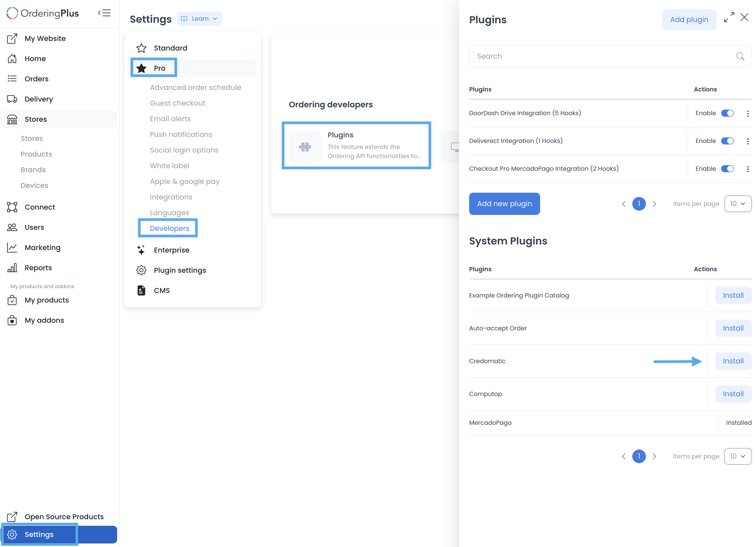This screenshot has width=756, height=547.
Task: Focus the plugin Search field
Action: point(610,56)
